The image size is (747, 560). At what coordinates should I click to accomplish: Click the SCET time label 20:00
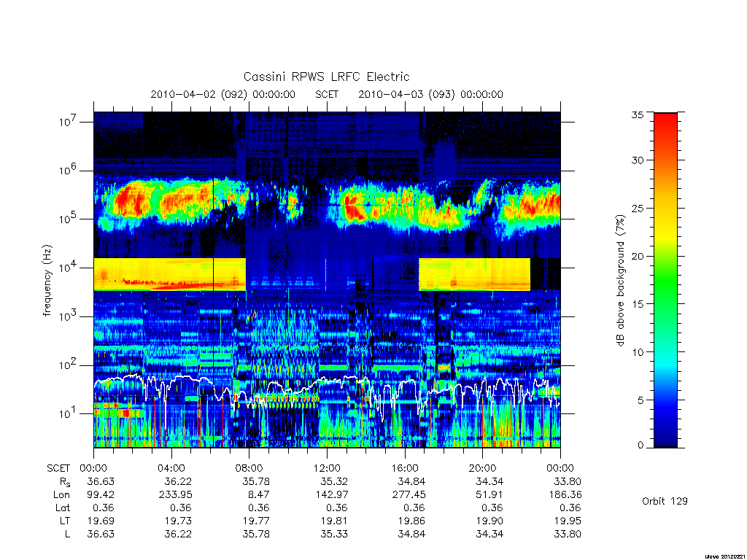coord(483,468)
